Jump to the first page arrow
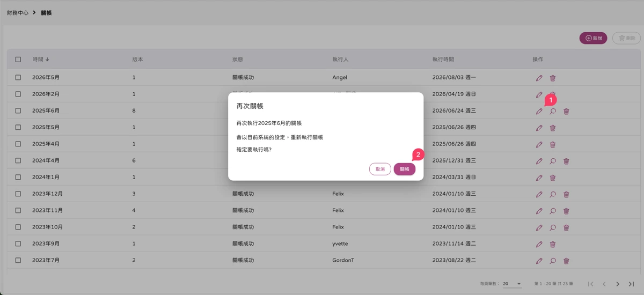Screen dimensions: 644x295 click(x=591, y=284)
